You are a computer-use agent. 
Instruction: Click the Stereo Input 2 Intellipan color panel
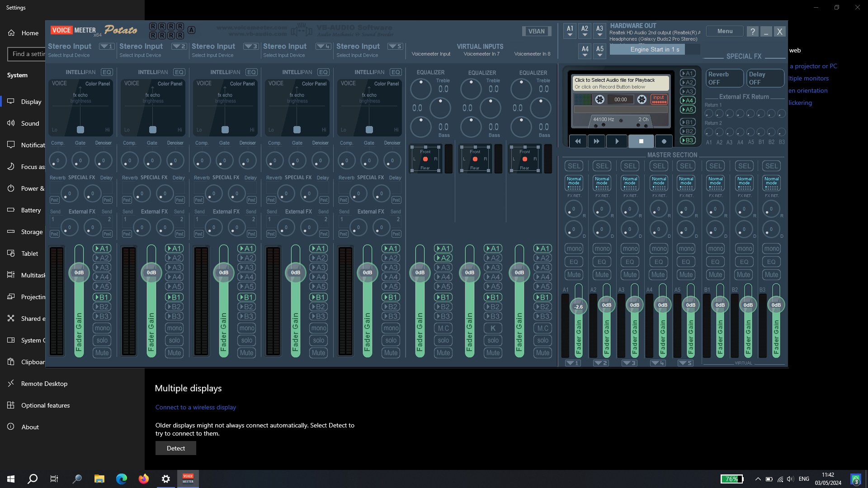[x=153, y=108]
